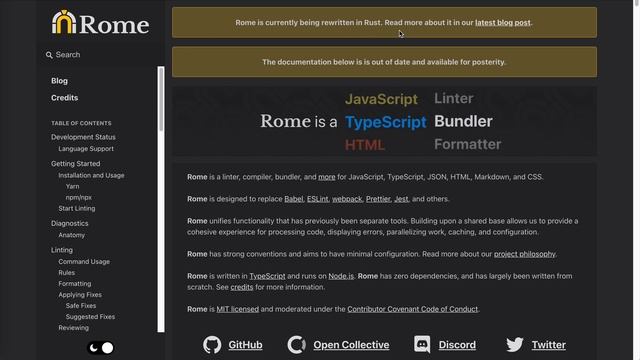Go to Language Support section

(x=86, y=149)
